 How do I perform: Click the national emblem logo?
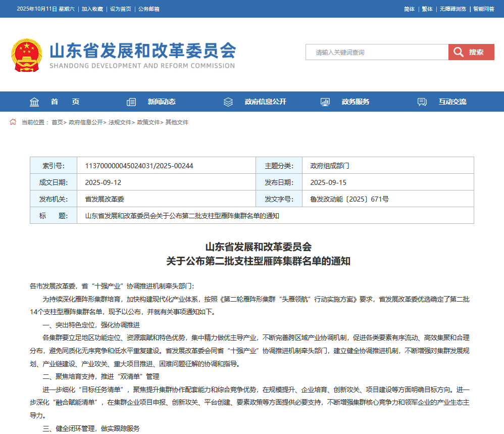(x=27, y=55)
